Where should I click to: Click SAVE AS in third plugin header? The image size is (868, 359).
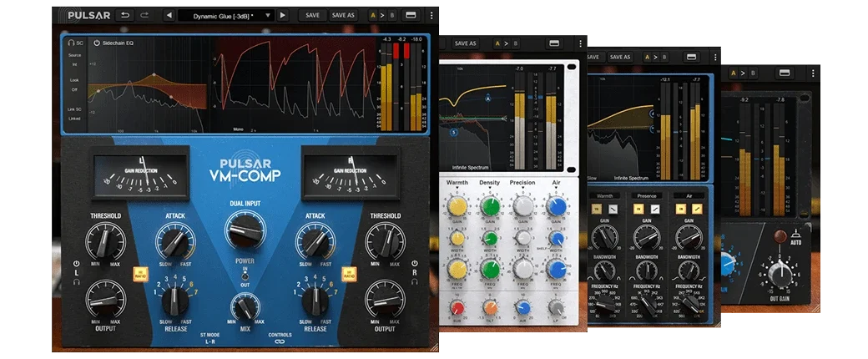click(619, 57)
